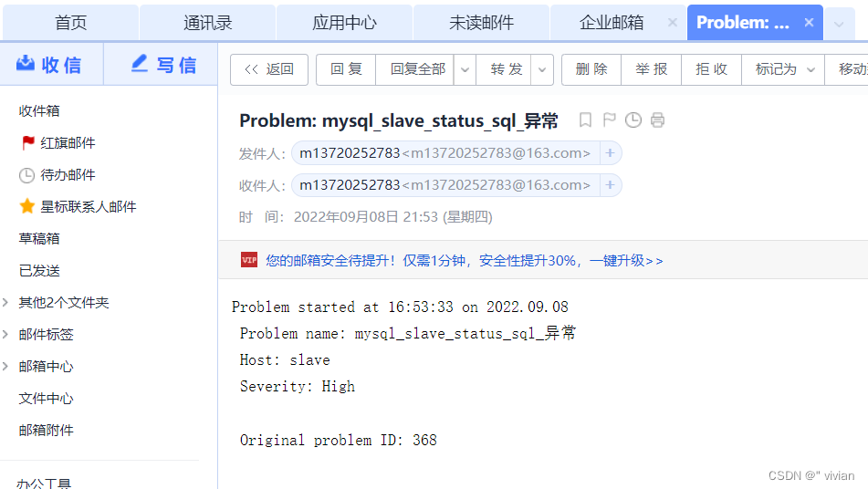Click the VIP badge in the security banner
This screenshot has width=868, height=489.
(x=249, y=260)
